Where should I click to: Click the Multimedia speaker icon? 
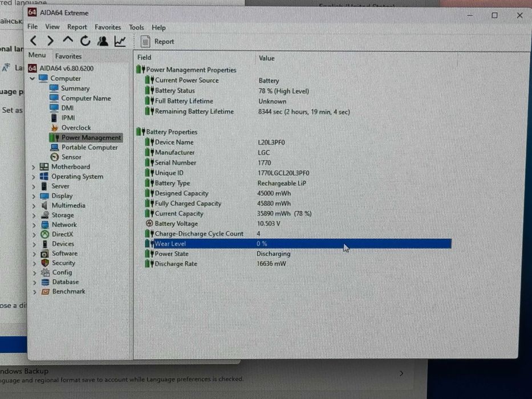(44, 205)
